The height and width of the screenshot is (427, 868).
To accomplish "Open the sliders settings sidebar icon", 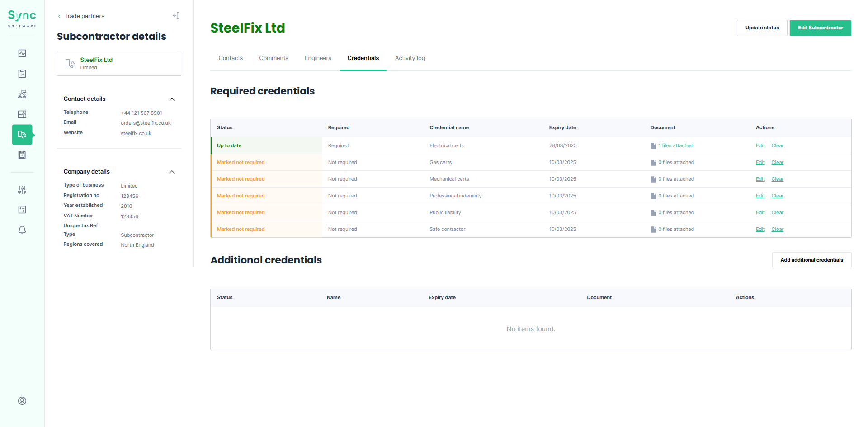I will 22,190.
